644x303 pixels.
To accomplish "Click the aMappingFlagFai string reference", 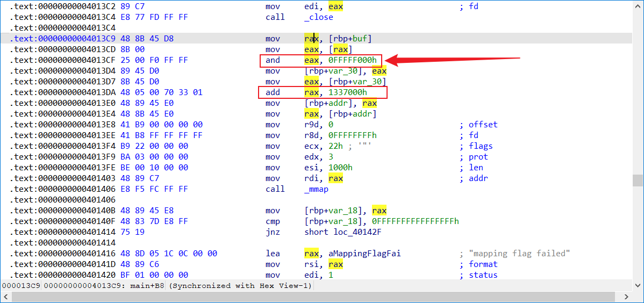I will click(x=364, y=254).
